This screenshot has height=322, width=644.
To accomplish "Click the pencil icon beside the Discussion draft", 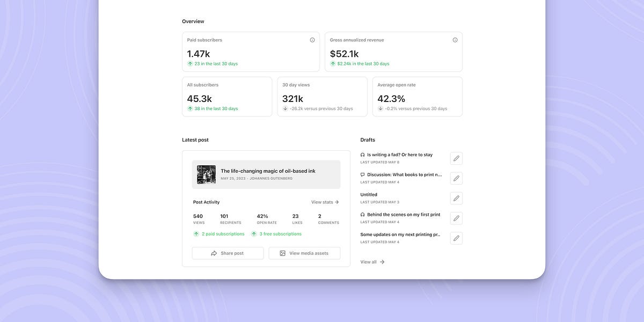I will tap(456, 178).
